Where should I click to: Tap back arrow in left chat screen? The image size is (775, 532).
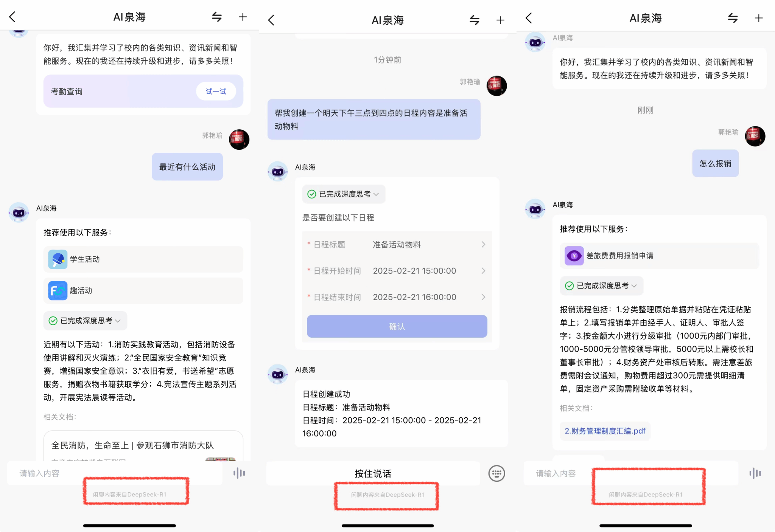pos(12,17)
